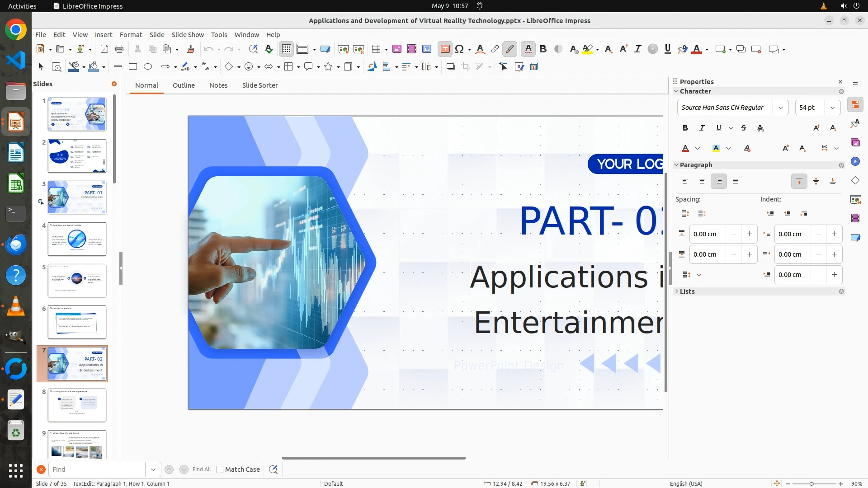Enable the Match Case checkbox
Image resolution: width=868 pixels, height=488 pixels.
220,469
